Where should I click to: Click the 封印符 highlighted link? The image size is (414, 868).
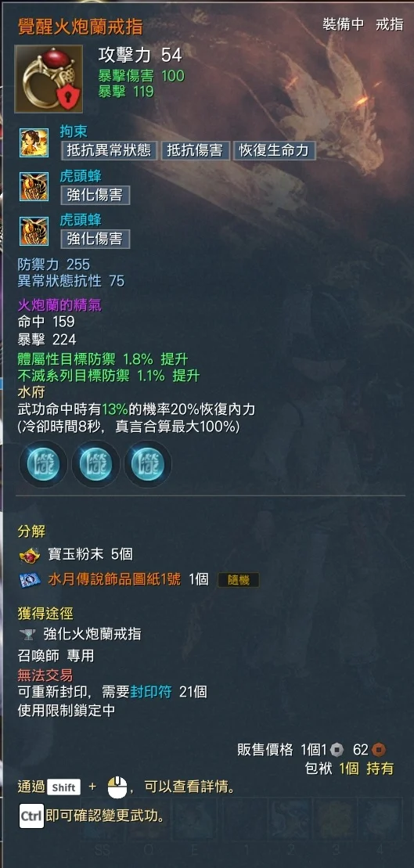(x=151, y=691)
